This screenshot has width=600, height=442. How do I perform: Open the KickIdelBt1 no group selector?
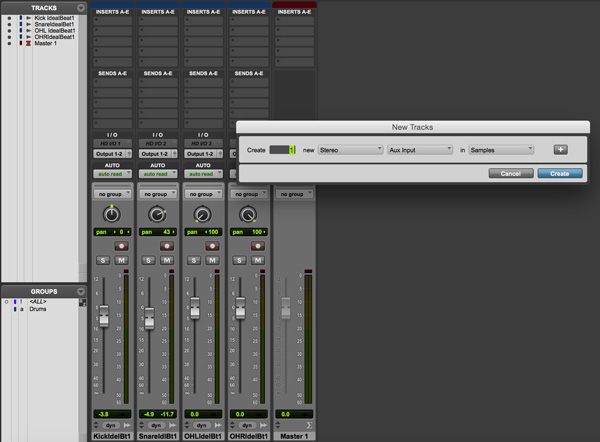coord(112,194)
